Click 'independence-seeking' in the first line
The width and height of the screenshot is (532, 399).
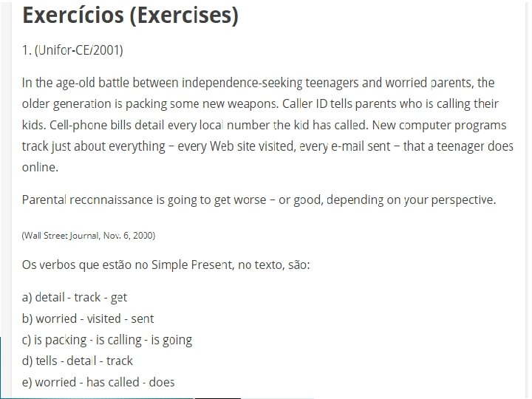coord(242,83)
